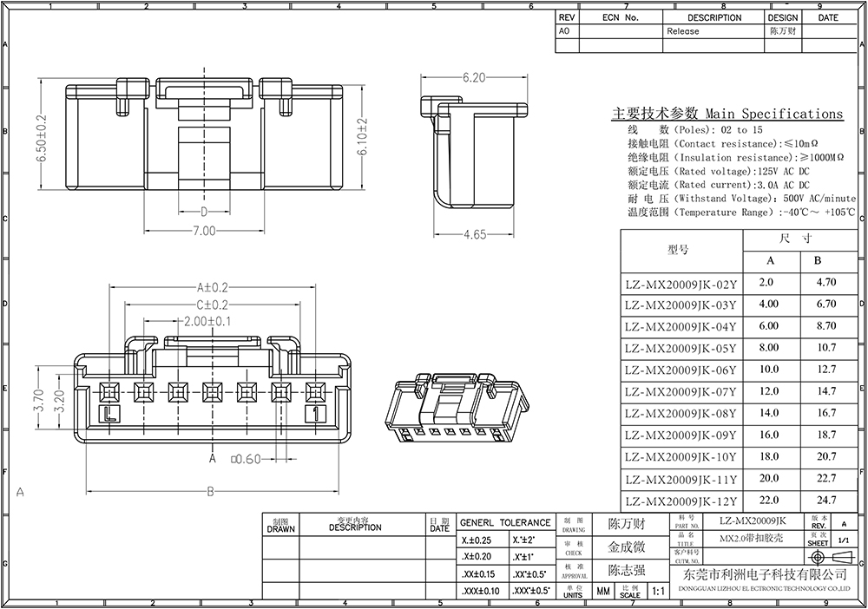The image size is (868, 609).
Task: Click the 7.00 width dimension
Action: pos(204,231)
